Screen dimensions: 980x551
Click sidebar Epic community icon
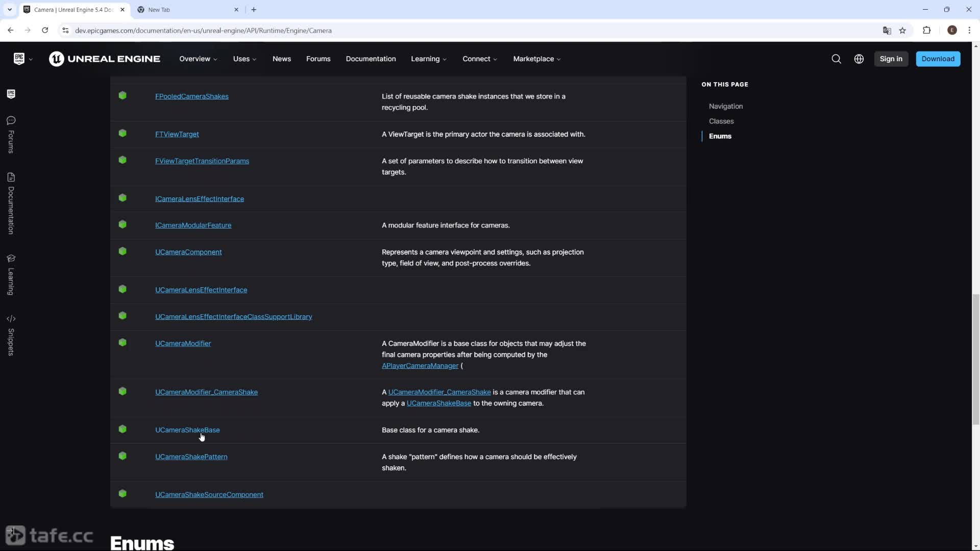(11, 94)
